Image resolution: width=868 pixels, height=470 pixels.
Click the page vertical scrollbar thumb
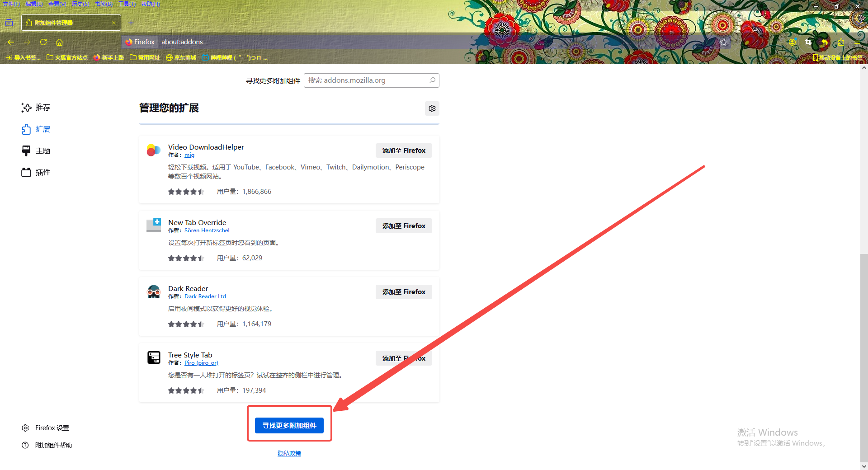pyautogui.click(x=864, y=357)
